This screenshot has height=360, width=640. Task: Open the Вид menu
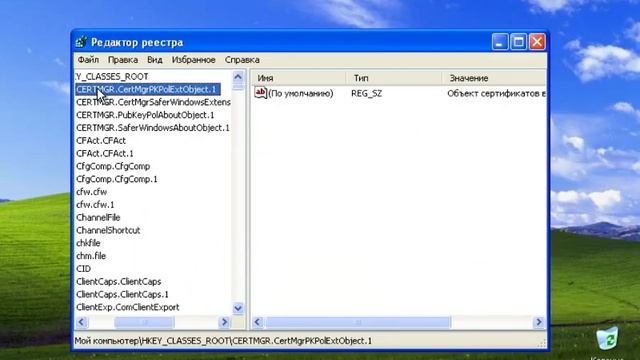(155, 60)
